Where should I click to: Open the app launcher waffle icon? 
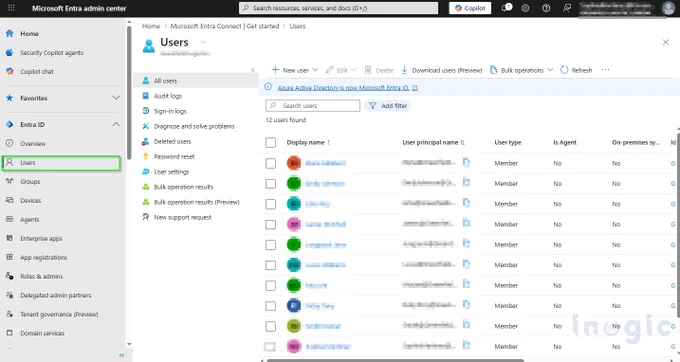(x=11, y=8)
